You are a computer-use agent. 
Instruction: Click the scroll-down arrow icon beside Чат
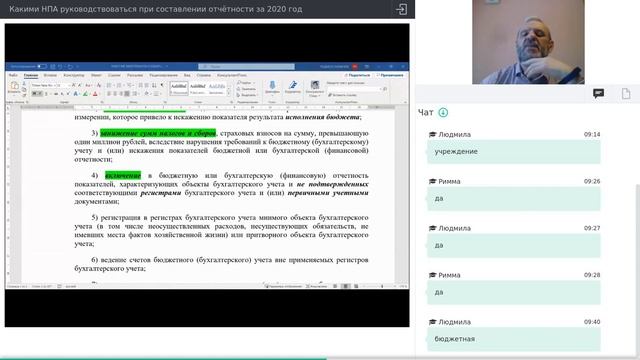[443, 112]
